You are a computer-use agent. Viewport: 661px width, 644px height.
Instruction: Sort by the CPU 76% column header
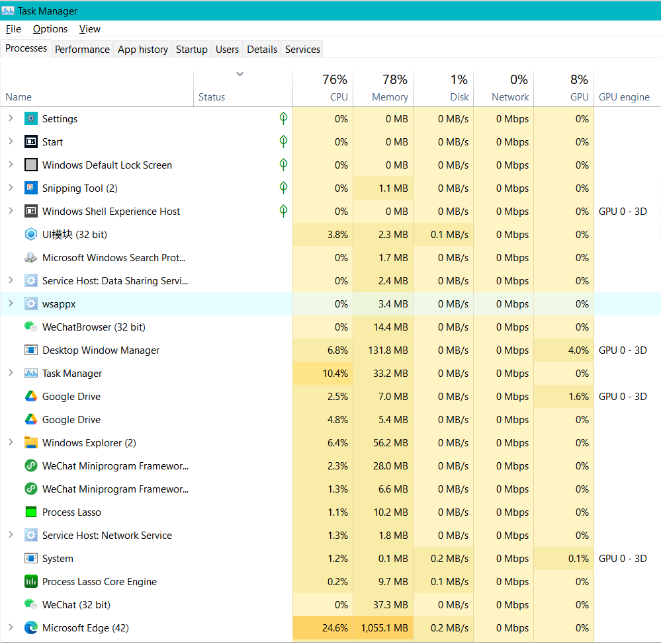coord(323,89)
